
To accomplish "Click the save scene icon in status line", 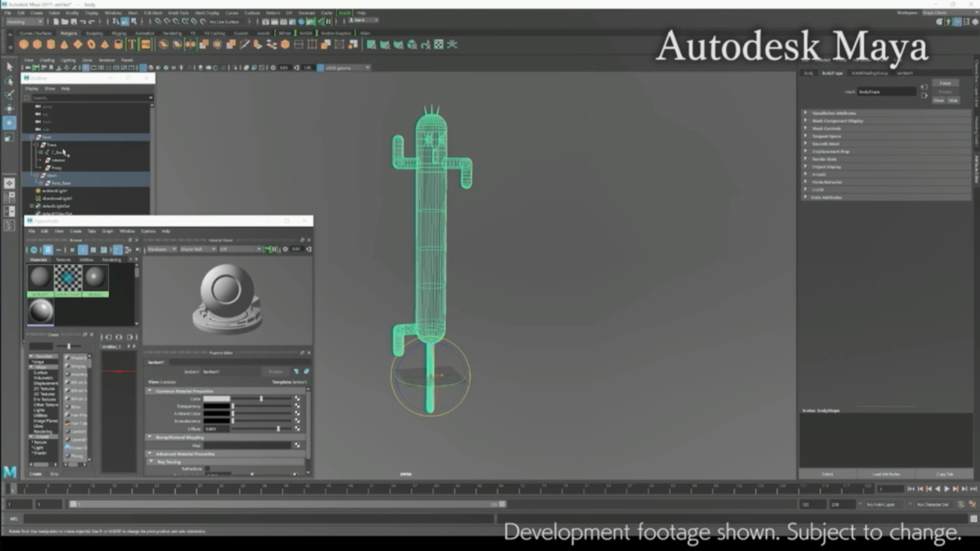I will point(74,22).
